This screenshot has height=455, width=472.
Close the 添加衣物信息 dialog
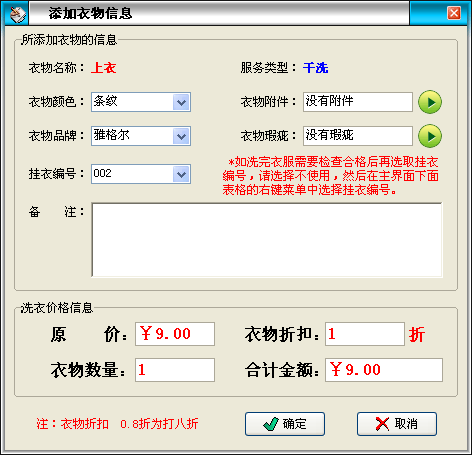(x=454, y=13)
